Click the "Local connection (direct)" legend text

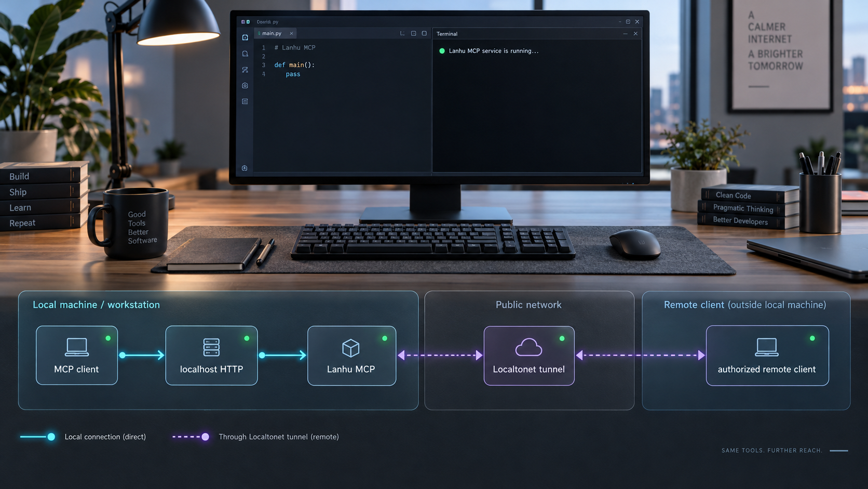(x=105, y=437)
